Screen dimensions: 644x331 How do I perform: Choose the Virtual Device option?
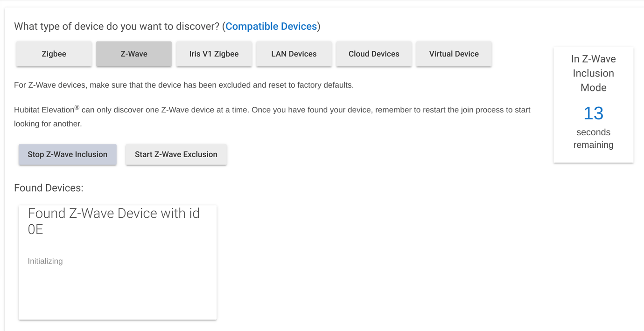[x=454, y=54]
